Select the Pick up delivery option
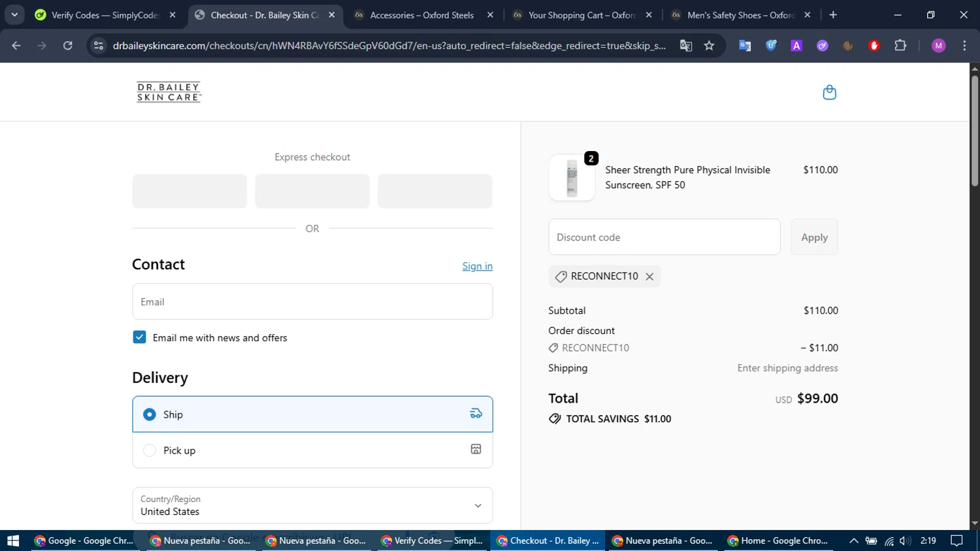 (312, 450)
